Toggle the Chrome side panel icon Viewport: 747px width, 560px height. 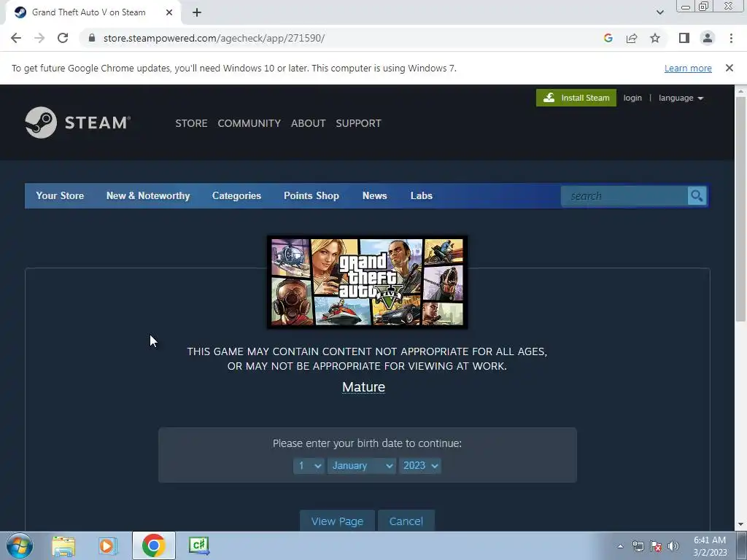click(684, 38)
